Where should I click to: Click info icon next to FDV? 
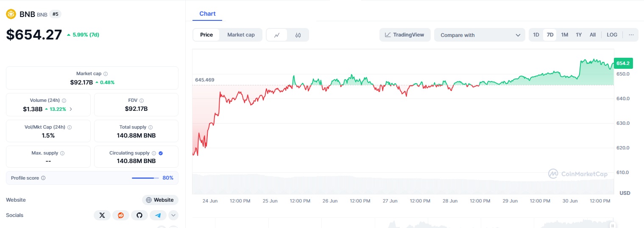click(x=141, y=101)
